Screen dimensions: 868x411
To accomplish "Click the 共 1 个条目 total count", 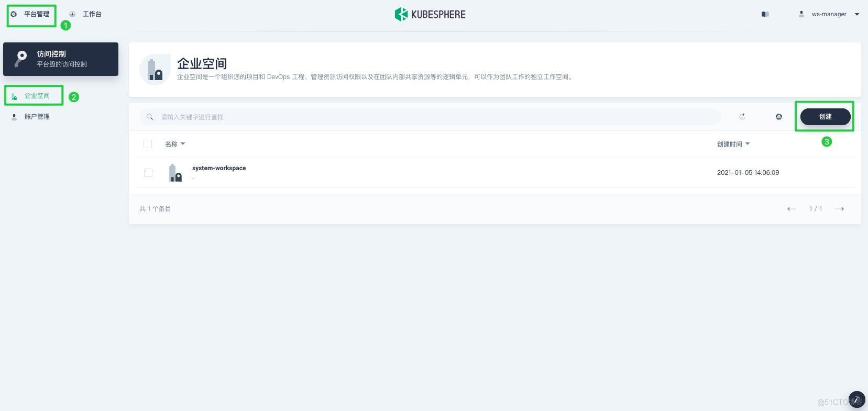I will pos(155,209).
